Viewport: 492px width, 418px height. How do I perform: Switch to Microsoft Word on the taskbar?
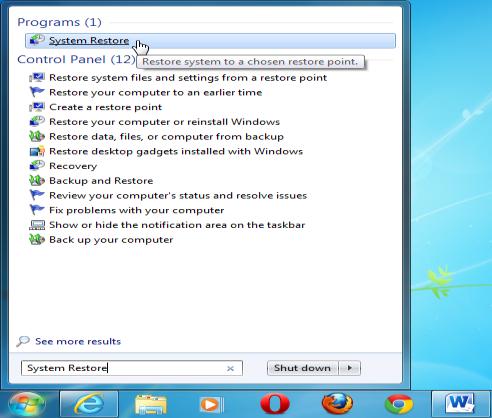coord(460,404)
